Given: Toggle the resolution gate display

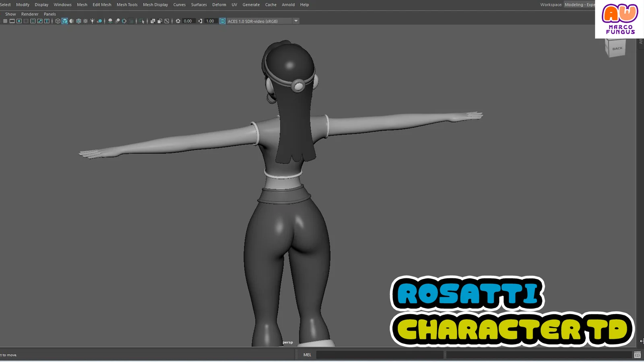Looking at the screenshot, I should pos(19,21).
